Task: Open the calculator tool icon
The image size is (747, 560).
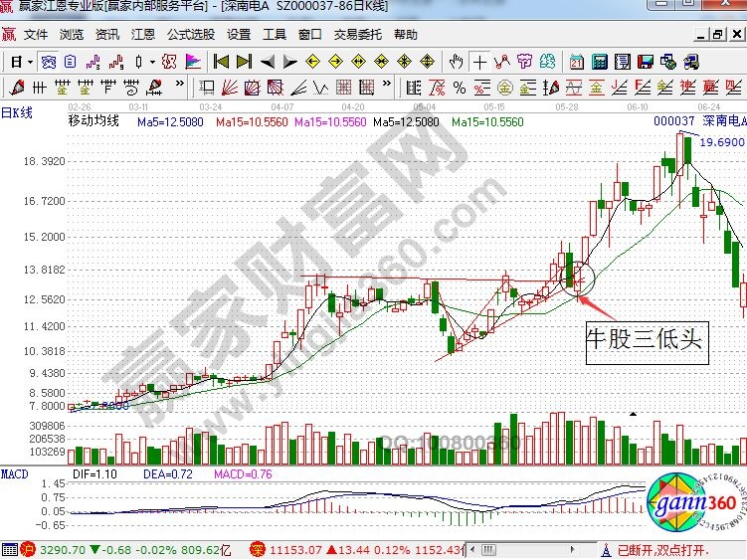Action: (600, 62)
